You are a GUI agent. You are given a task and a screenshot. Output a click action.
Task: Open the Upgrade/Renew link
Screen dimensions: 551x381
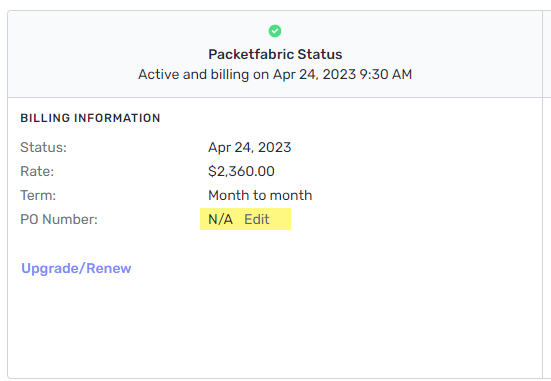76,269
